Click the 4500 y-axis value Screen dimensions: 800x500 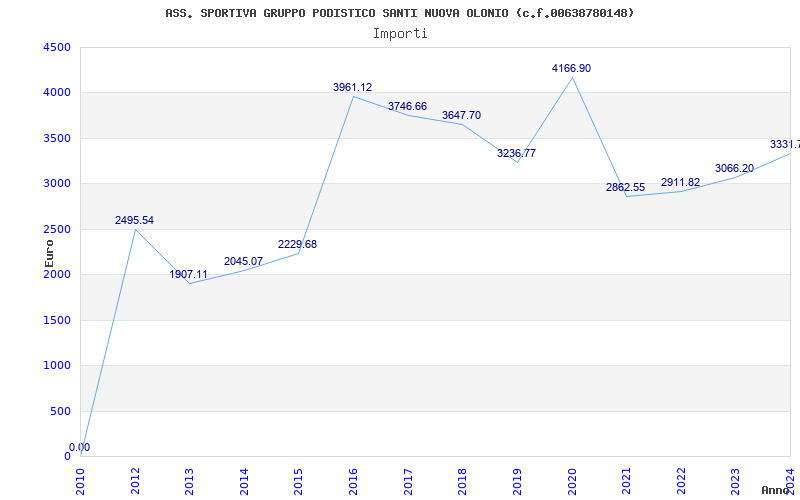coord(57,47)
